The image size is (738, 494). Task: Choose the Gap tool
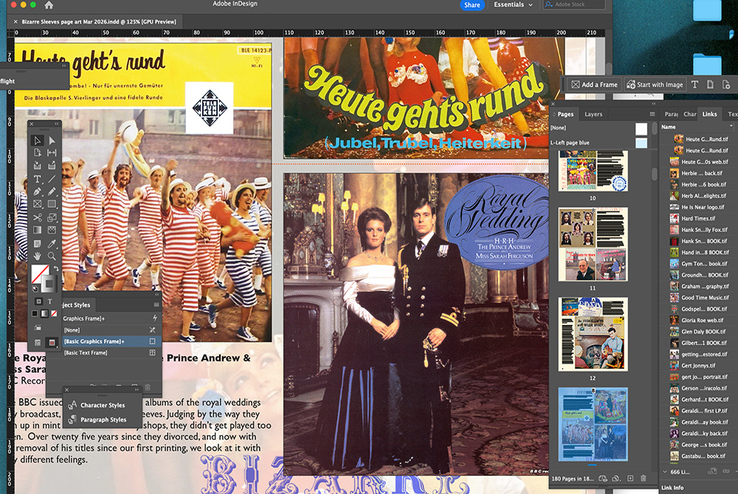[52, 153]
